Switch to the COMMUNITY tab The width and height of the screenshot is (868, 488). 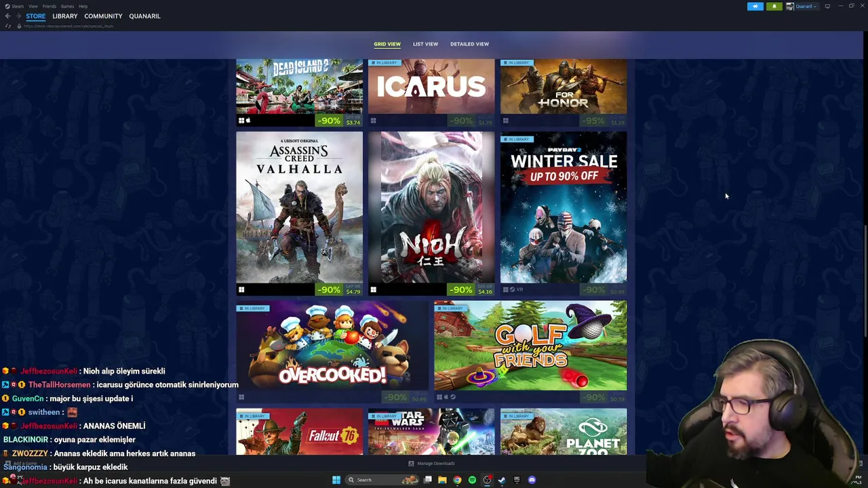pyautogui.click(x=103, y=16)
